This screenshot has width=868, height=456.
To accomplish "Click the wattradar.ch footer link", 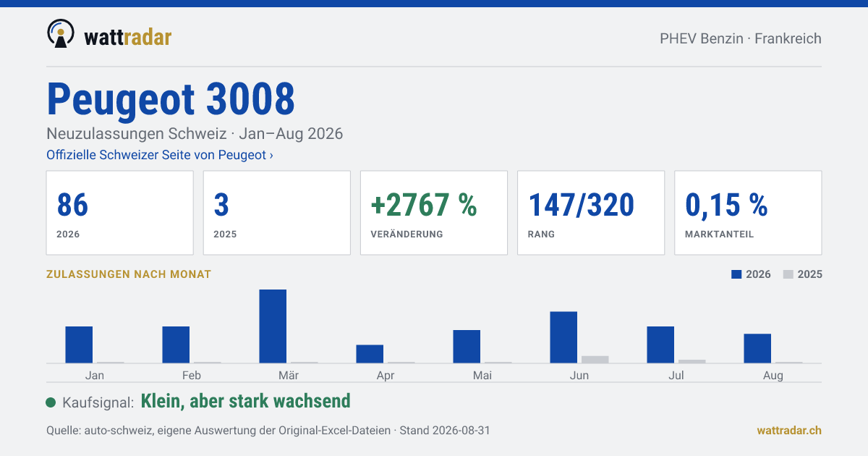I will [789, 430].
